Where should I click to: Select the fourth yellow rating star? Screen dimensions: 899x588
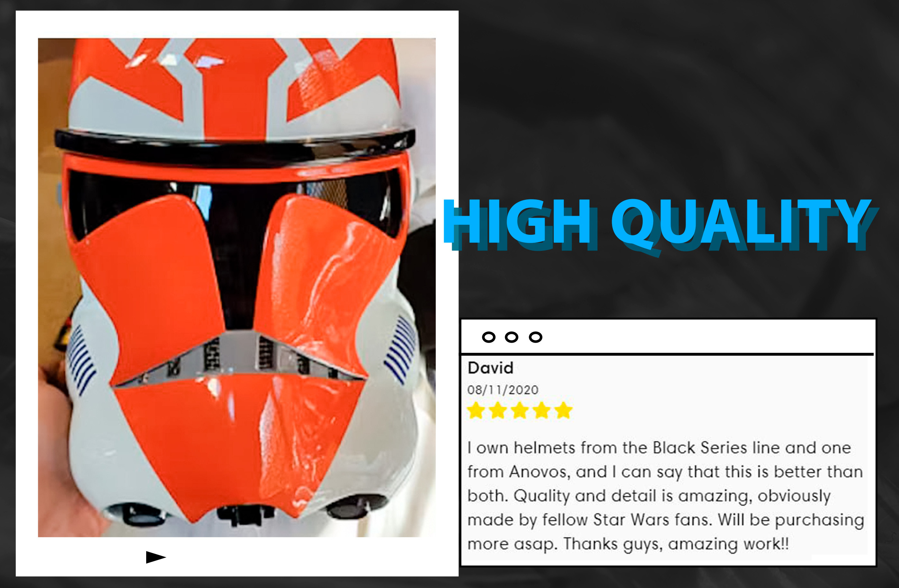pyautogui.click(x=542, y=410)
